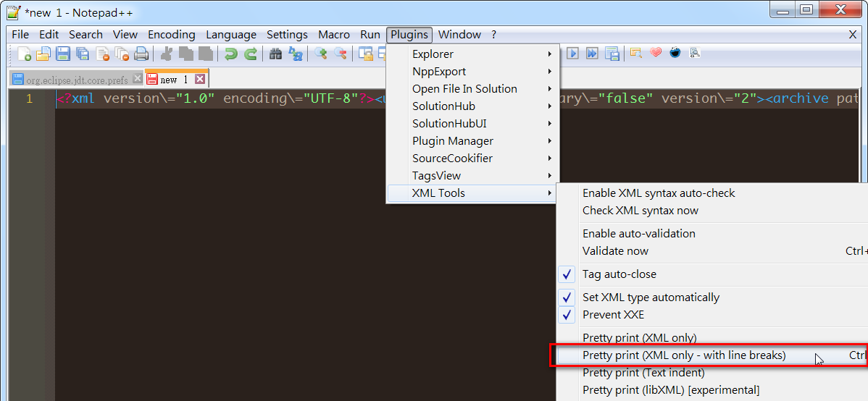
Task: Turn on Enable auto-validation
Action: click(711, 234)
